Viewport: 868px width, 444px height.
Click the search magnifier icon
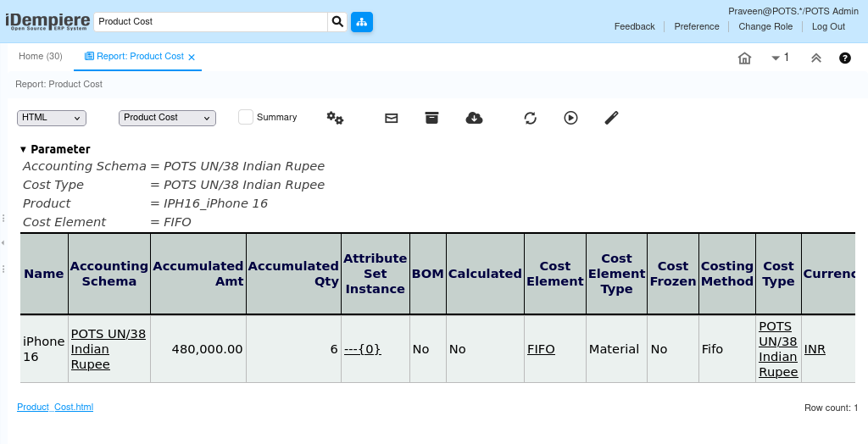(337, 21)
